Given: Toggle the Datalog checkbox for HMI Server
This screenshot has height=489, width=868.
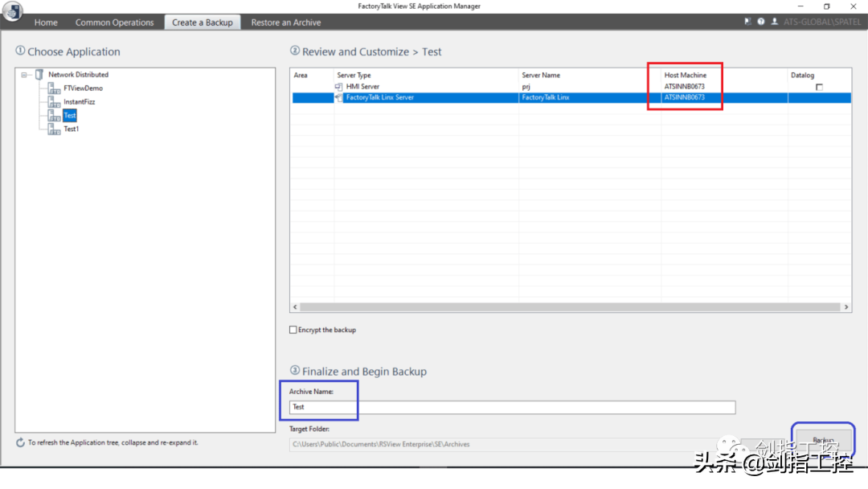Looking at the screenshot, I should [819, 87].
